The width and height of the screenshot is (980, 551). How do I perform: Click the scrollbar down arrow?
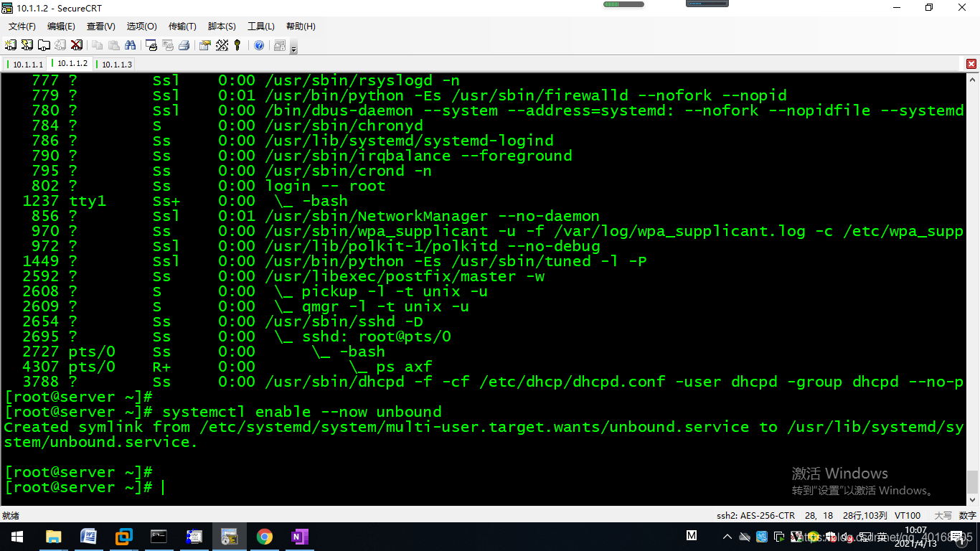coord(972,500)
